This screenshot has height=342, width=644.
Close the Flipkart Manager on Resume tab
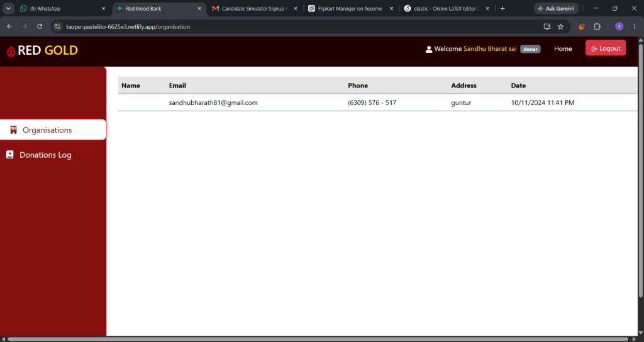391,8
